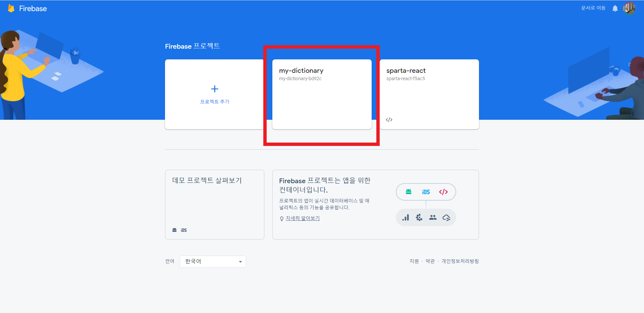Click the cluster dots icon beside the bar chart
The height and width of the screenshot is (313, 644).
[419, 217]
